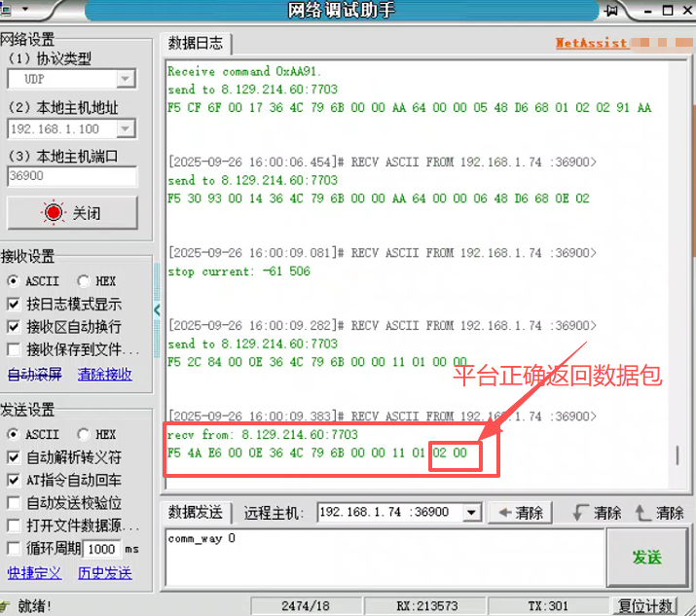
Task: Enable 自动发送校验位 checkbox
Action: [x=14, y=503]
